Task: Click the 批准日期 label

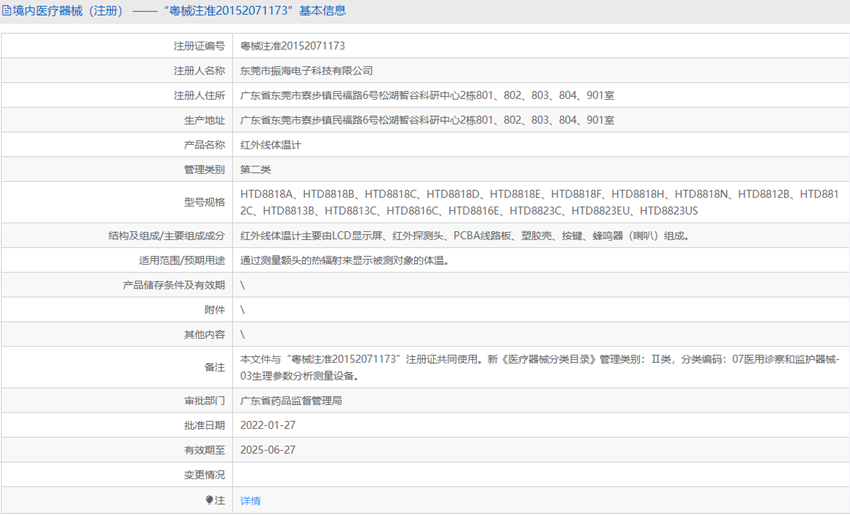Action: pyautogui.click(x=204, y=425)
